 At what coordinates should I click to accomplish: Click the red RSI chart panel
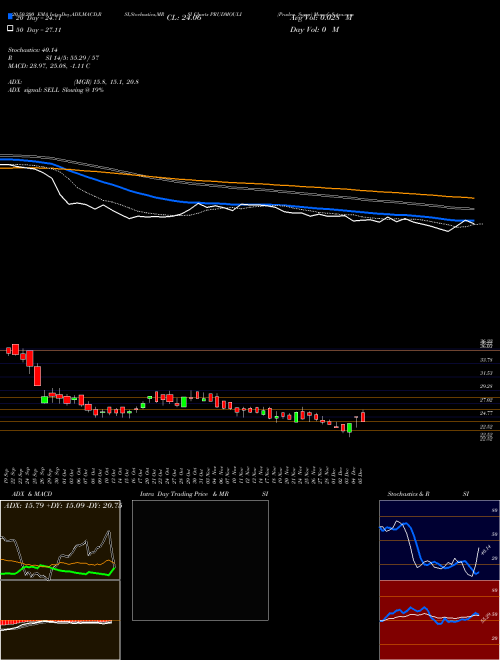pos(439,620)
